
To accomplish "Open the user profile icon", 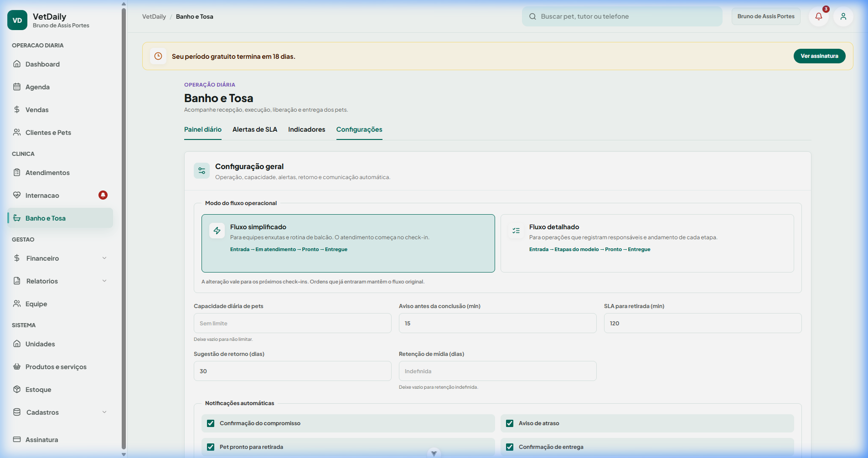I will point(843,16).
